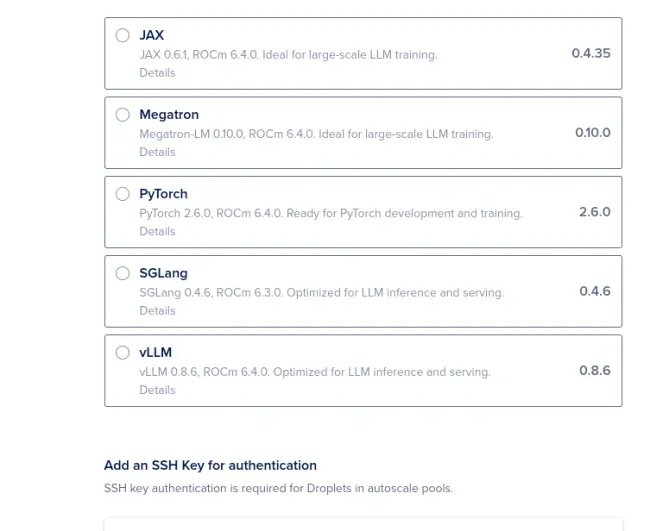Select the JAX radio button
The width and height of the screenshot is (650, 531).
[x=122, y=35]
